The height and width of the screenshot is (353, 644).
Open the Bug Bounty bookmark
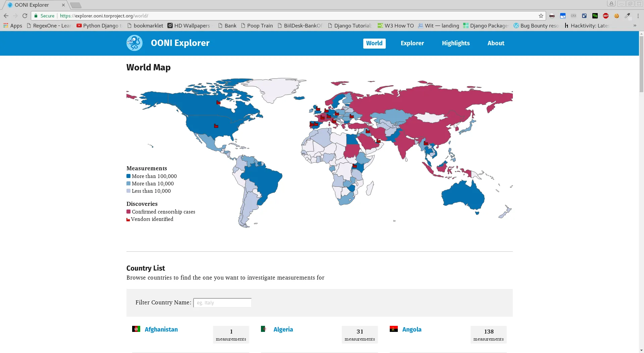click(x=536, y=25)
